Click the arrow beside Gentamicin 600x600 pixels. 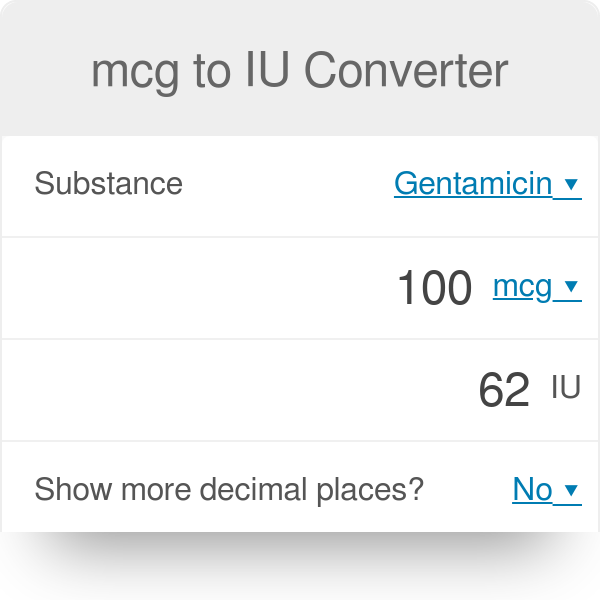tap(571, 185)
